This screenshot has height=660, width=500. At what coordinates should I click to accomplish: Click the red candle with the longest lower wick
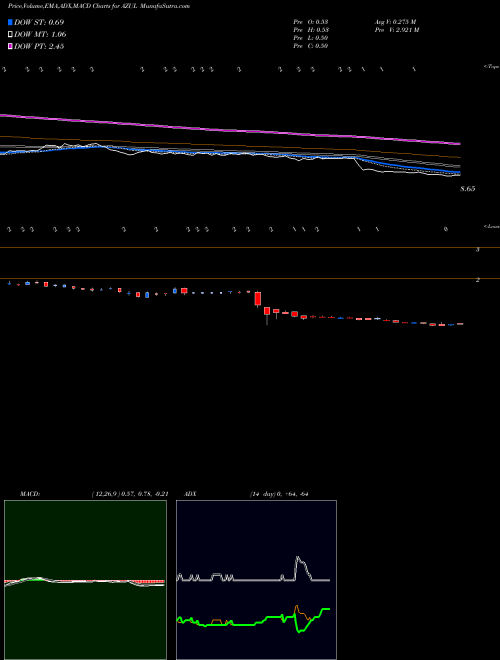[x=267, y=315]
